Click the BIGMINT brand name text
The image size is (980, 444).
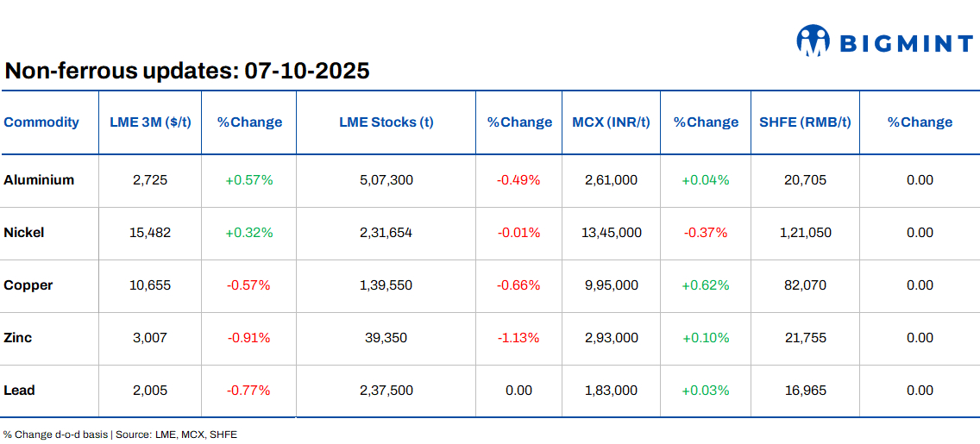point(905,43)
